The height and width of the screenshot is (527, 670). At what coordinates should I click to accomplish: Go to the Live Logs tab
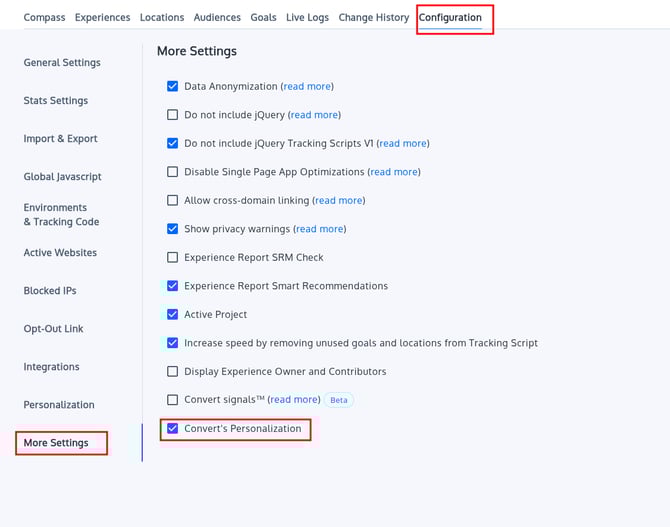308,18
